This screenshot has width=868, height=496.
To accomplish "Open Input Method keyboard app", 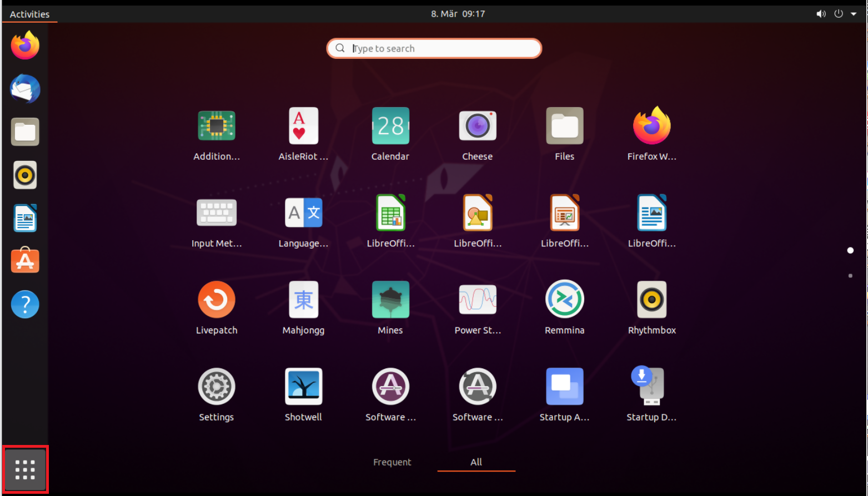I will pyautogui.click(x=217, y=213).
